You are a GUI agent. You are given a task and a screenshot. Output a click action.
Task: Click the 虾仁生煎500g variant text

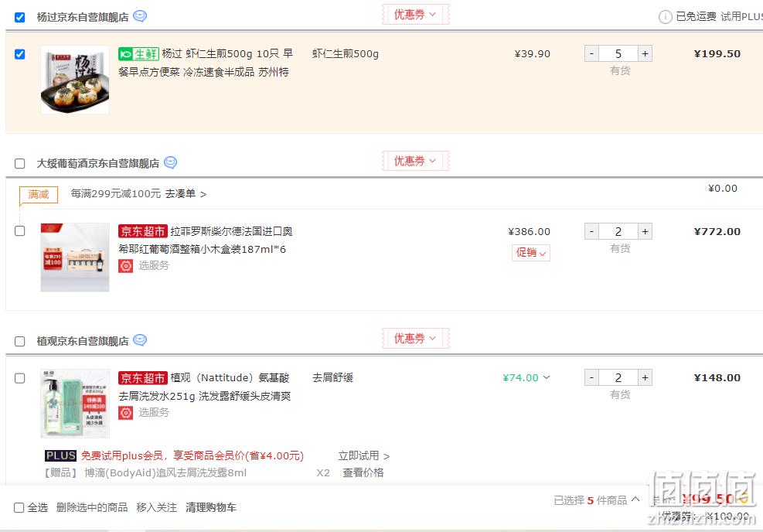[x=346, y=54]
